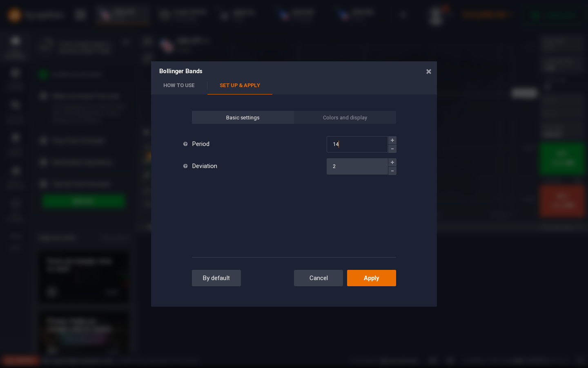Focus the Deviation input field
Image resolution: width=588 pixels, height=368 pixels.
pos(357,166)
